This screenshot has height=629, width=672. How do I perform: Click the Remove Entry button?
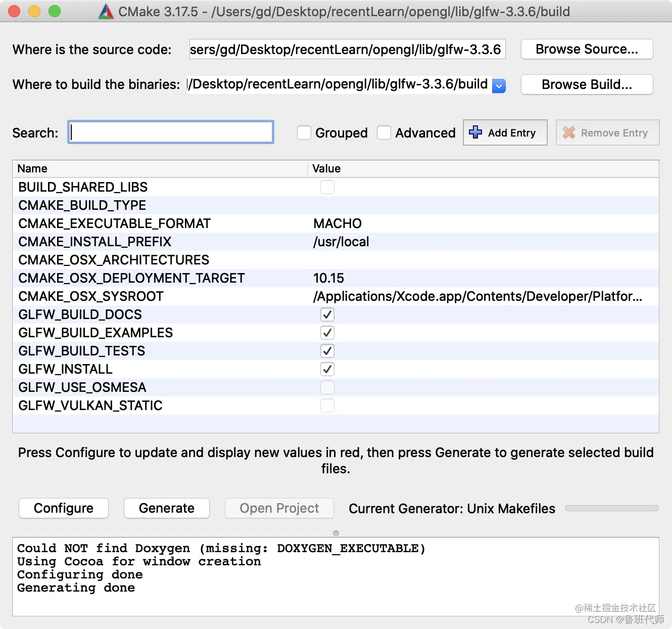pos(608,132)
